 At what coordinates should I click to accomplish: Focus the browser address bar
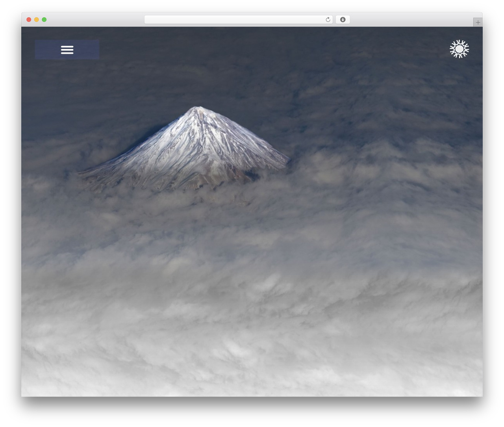coord(239,20)
